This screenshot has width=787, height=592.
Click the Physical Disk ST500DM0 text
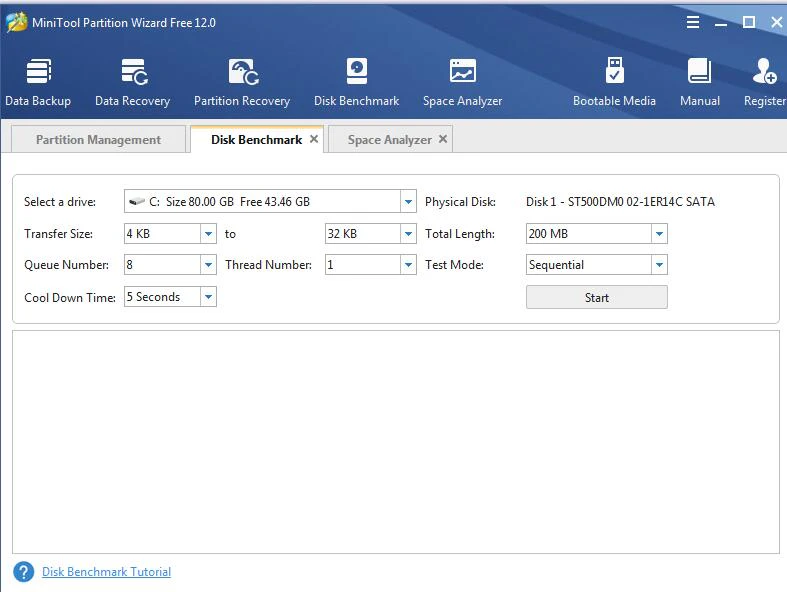[620, 201]
